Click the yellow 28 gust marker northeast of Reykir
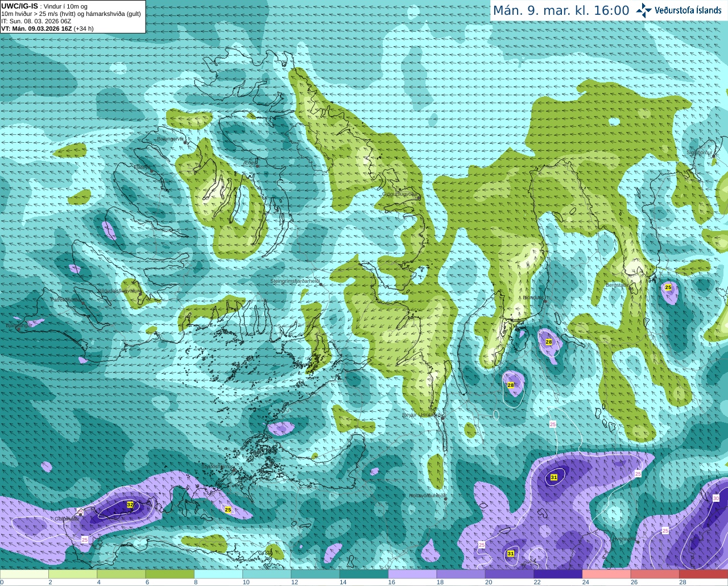Image resolution: width=728 pixels, height=586 pixels. pos(511,385)
